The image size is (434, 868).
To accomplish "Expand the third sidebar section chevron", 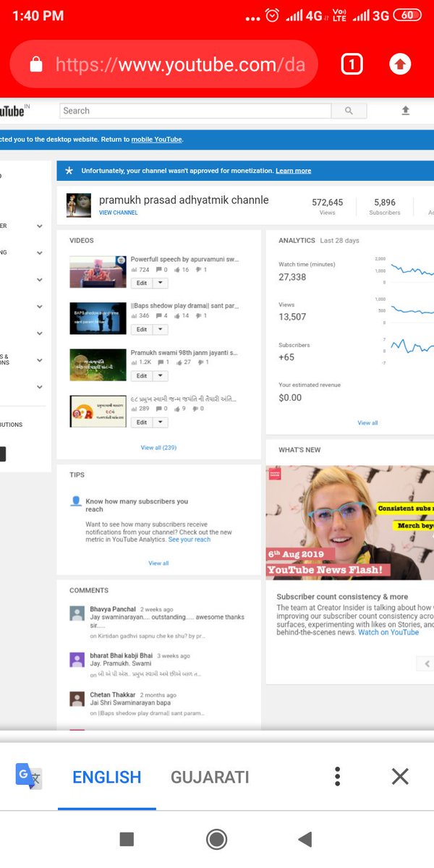I will coord(40,280).
